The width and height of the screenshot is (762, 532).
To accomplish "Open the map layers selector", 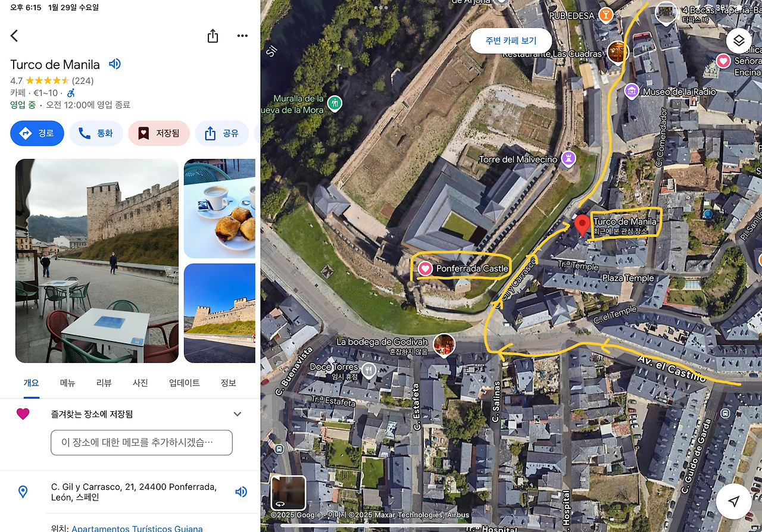I will (739, 40).
